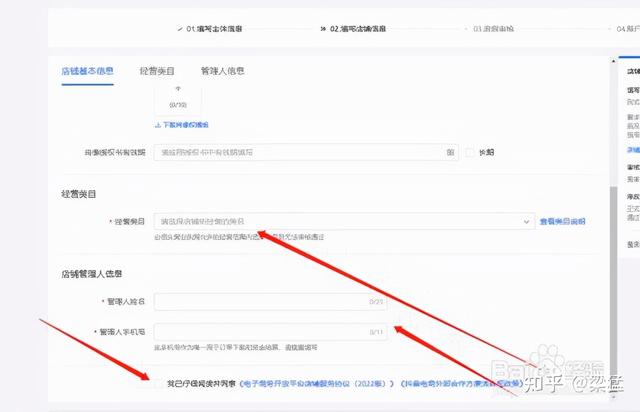Check the 长期 long-term validity checkbox
The height and width of the screenshot is (412, 640).
(470, 153)
